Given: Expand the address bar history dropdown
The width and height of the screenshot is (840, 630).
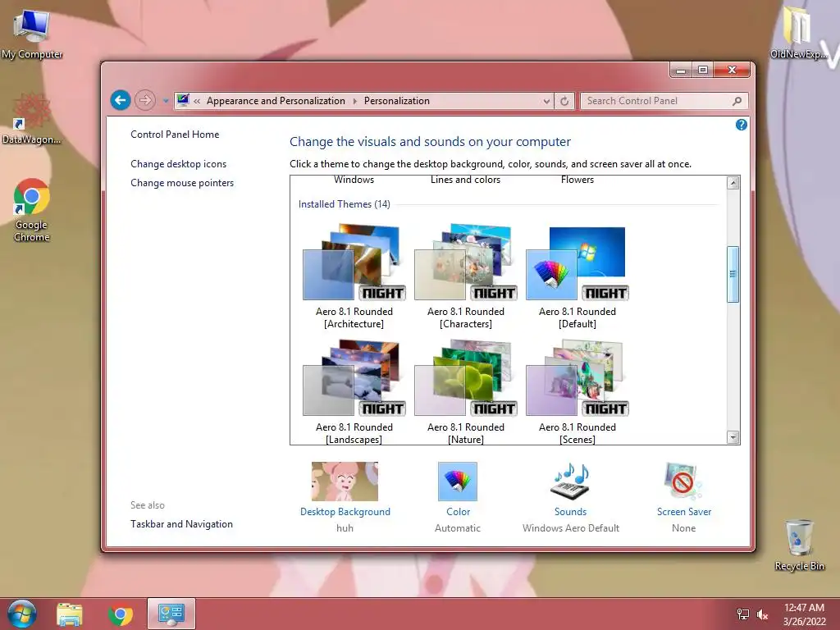Looking at the screenshot, I should 546,101.
